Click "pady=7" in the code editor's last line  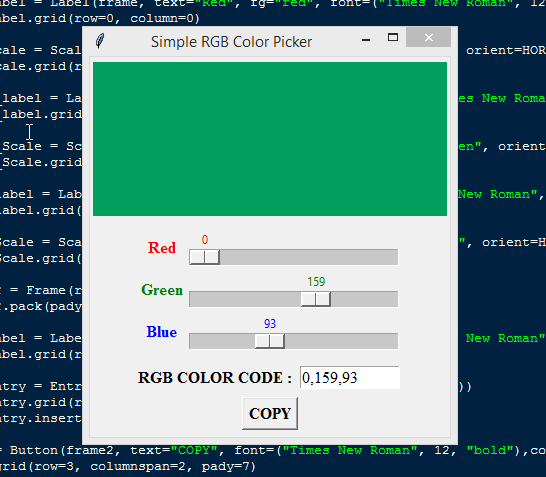pyautogui.click(x=226, y=466)
